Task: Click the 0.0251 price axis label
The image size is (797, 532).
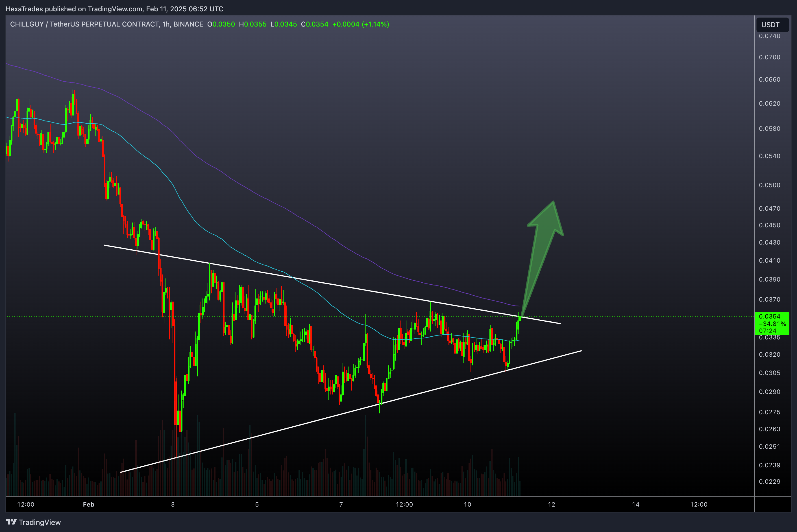Action: coord(770,447)
